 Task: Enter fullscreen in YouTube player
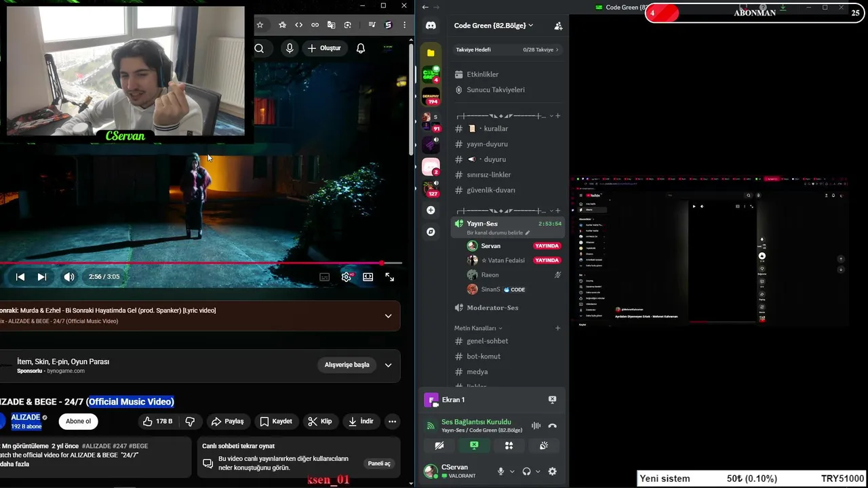click(x=390, y=277)
